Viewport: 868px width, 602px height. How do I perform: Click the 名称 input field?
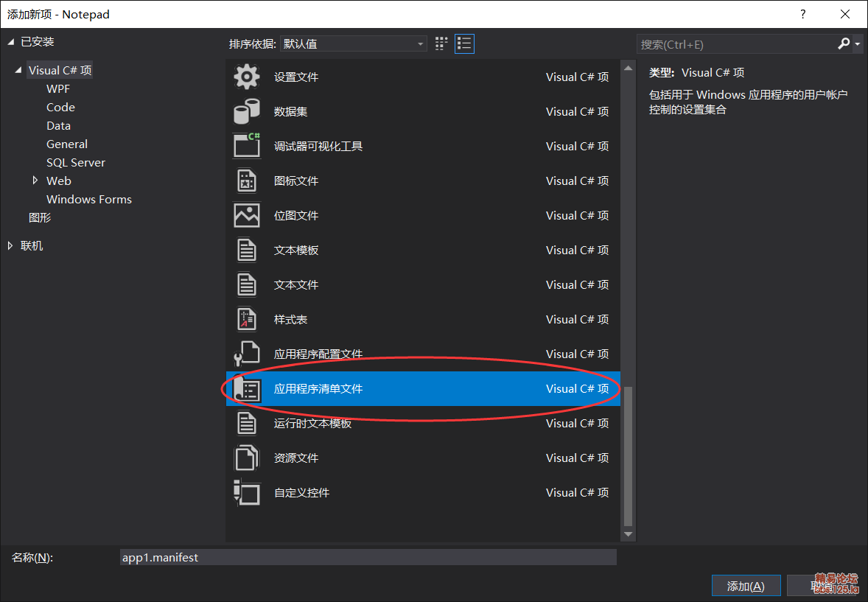pos(368,557)
